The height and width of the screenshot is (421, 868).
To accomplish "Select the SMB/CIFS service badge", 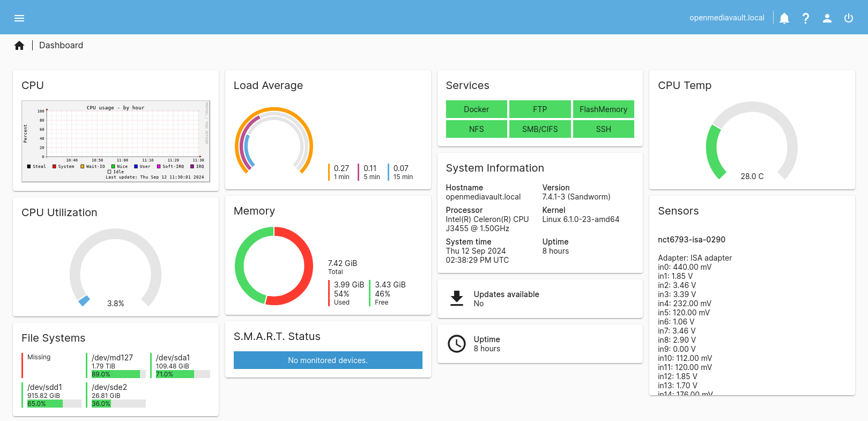I will 539,129.
